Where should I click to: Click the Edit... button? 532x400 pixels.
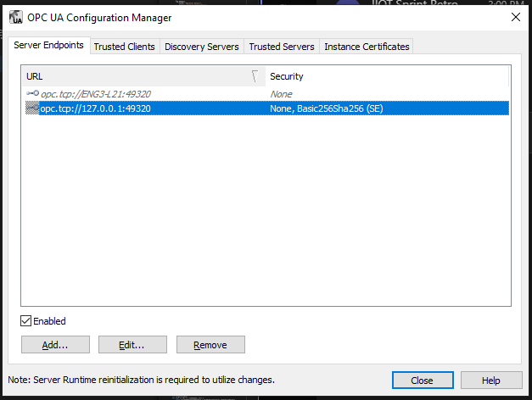[132, 345]
